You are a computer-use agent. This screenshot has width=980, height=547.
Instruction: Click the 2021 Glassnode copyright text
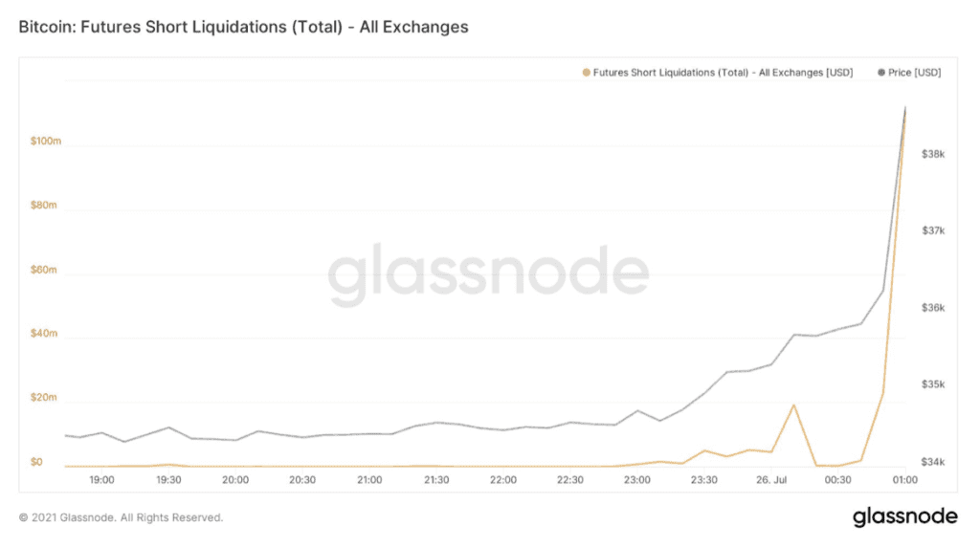121,517
